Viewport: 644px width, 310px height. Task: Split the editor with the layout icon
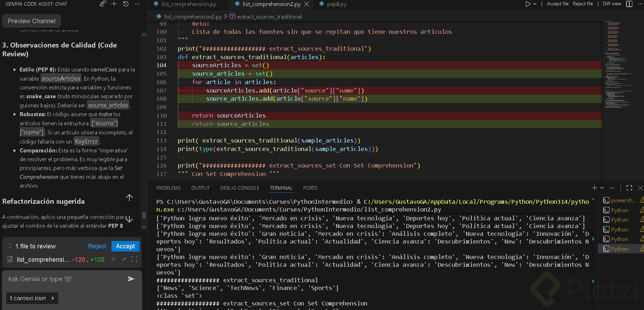point(629,4)
